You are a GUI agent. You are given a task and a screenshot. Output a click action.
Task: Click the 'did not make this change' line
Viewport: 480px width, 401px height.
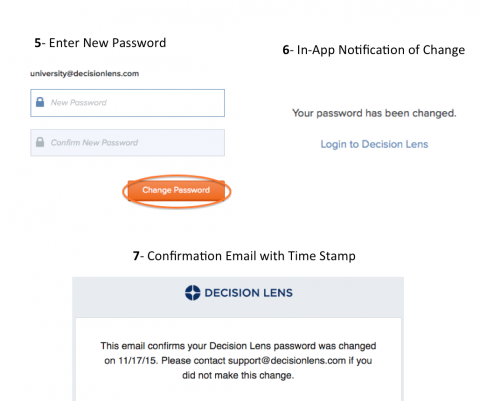238,375
